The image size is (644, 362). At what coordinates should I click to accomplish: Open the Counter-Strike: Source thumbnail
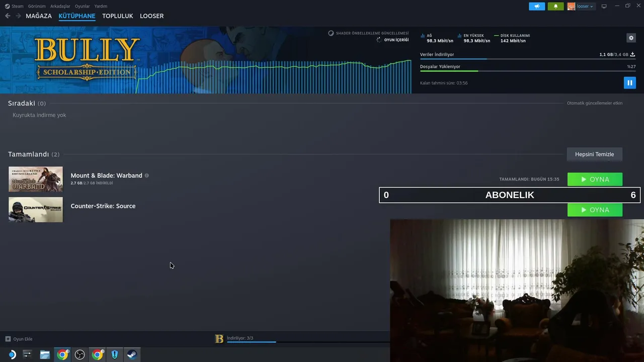(36, 209)
